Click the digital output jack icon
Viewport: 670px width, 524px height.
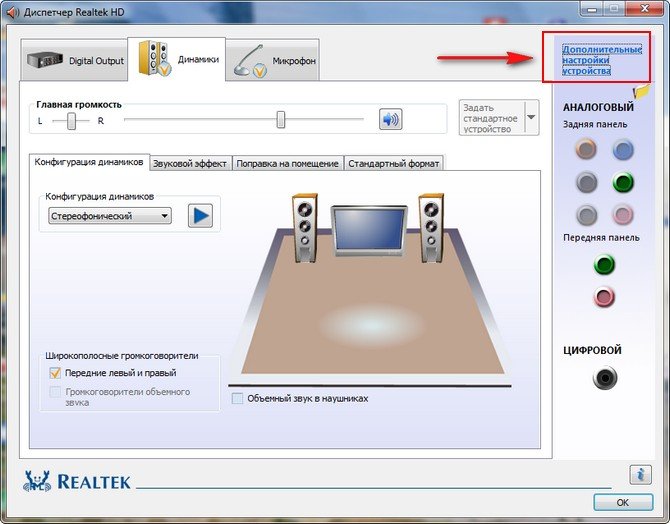[x=605, y=378]
